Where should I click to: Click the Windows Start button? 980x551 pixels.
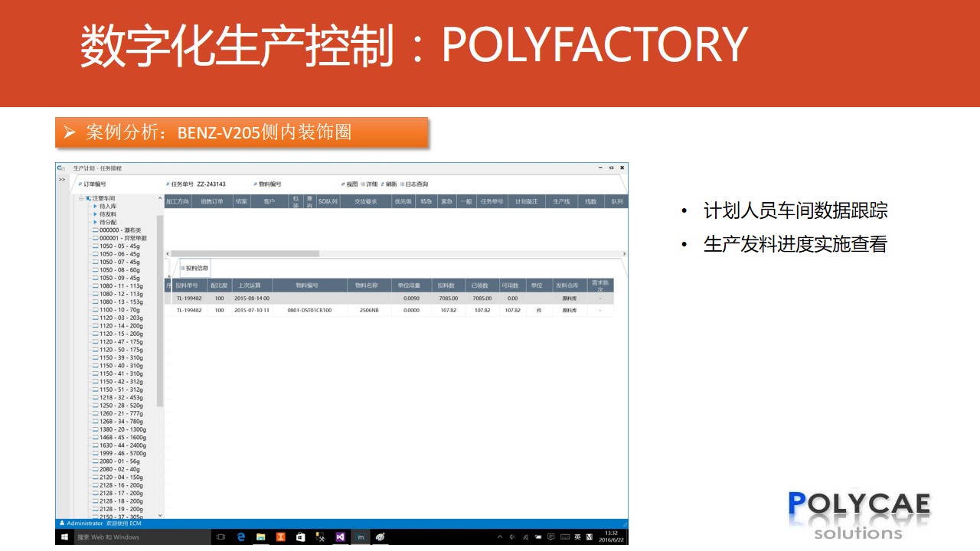64,537
